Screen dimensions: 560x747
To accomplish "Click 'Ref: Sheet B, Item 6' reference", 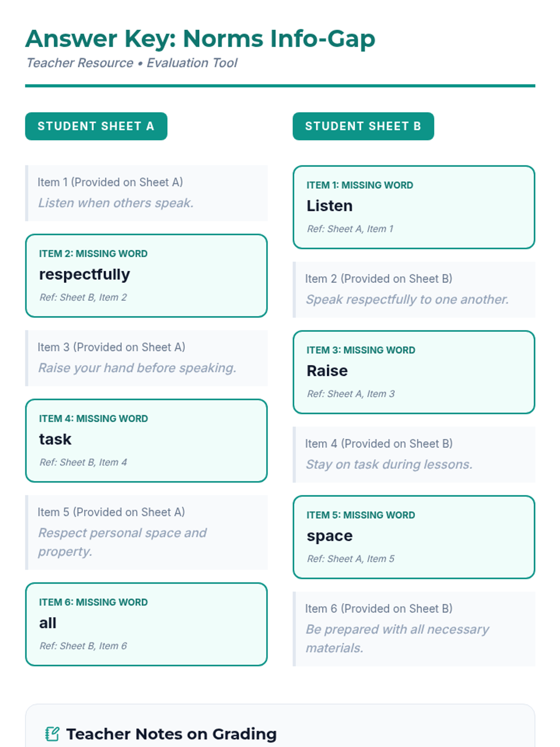I will pyautogui.click(x=83, y=646).
